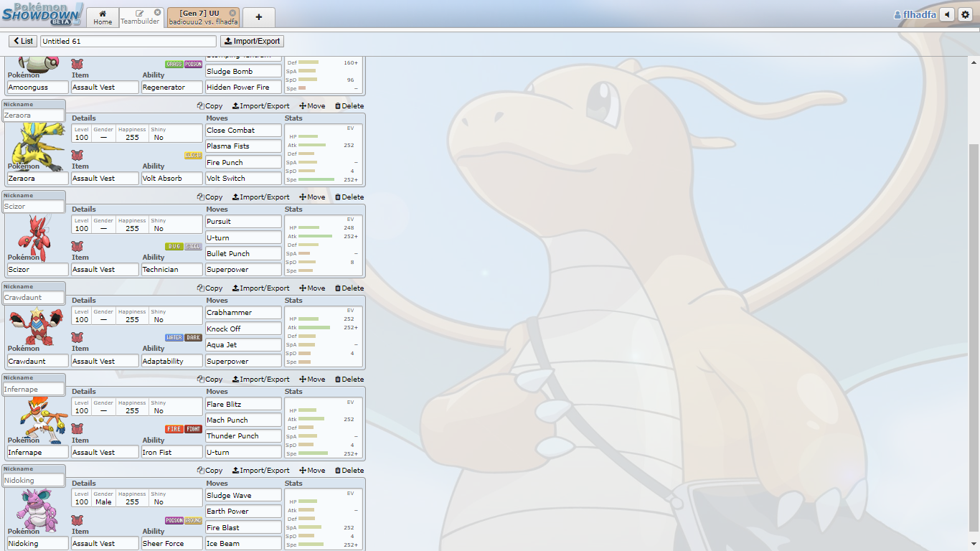Delete the Nidoking set

[x=349, y=471]
